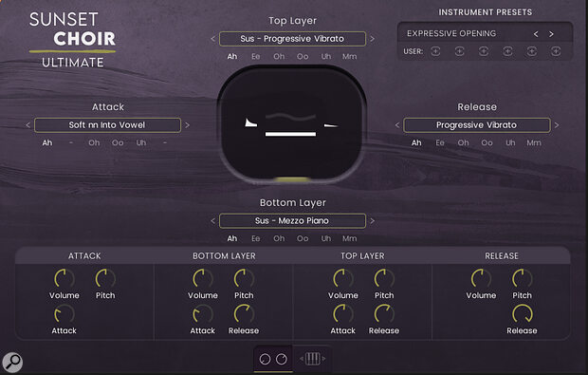Go to next instrument preset
588x375 pixels.
[551, 34]
